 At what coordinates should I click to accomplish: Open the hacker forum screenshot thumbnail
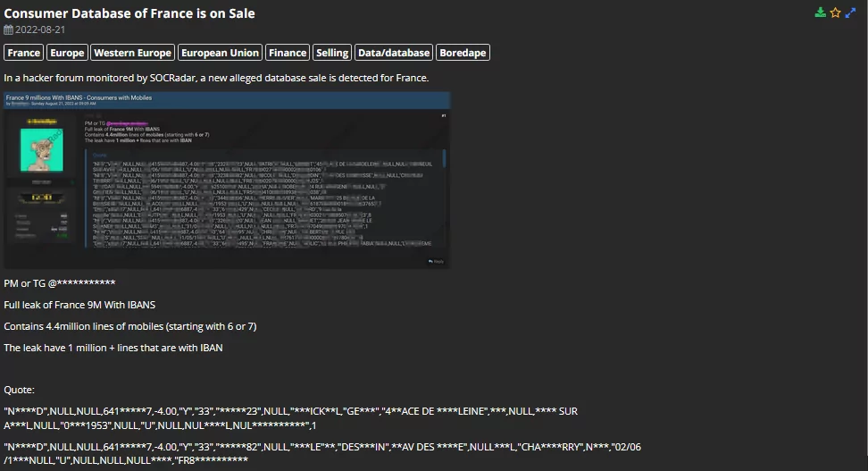click(x=227, y=181)
